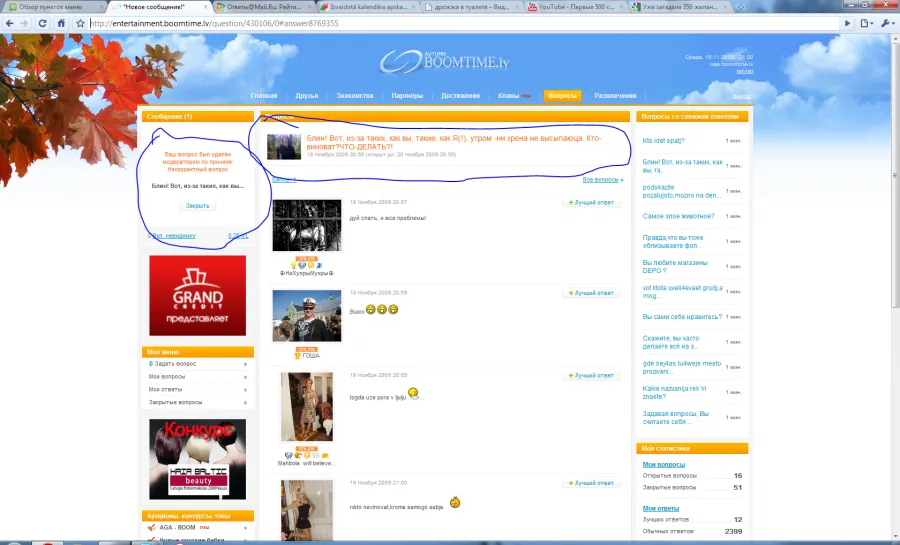The image size is (900, 545).
Task: Mark 20:59 ГОША answer as Лучший ответ
Action: click(591, 293)
